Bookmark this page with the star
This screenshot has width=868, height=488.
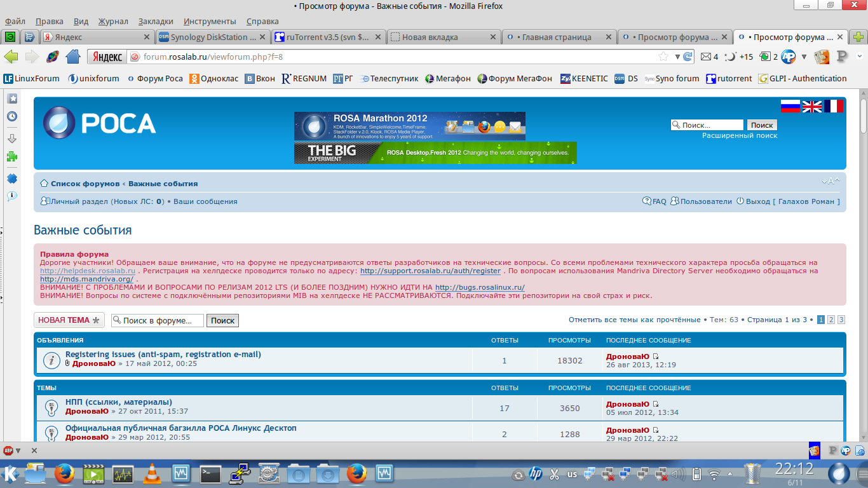point(664,57)
